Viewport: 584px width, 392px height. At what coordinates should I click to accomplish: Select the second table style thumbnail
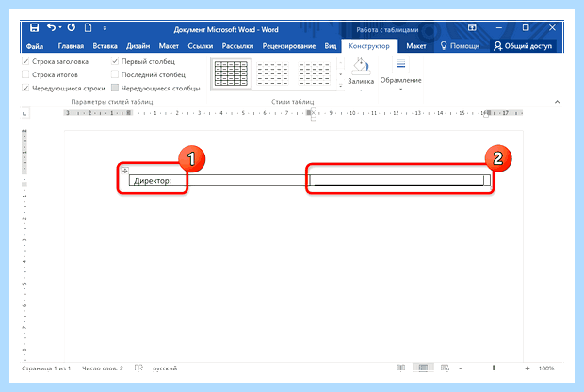tap(272, 73)
